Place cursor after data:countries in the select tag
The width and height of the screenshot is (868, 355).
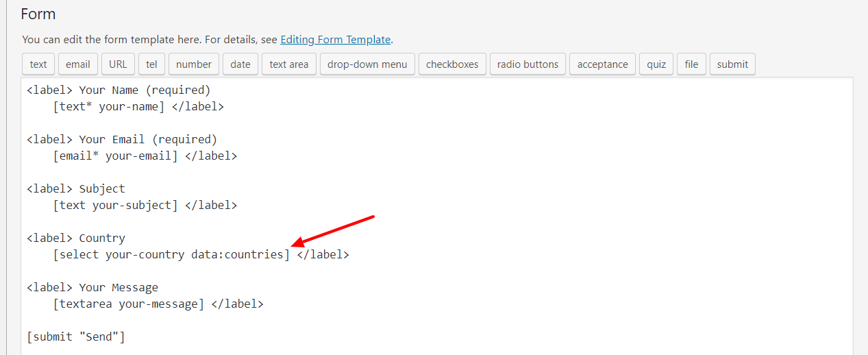tap(284, 255)
